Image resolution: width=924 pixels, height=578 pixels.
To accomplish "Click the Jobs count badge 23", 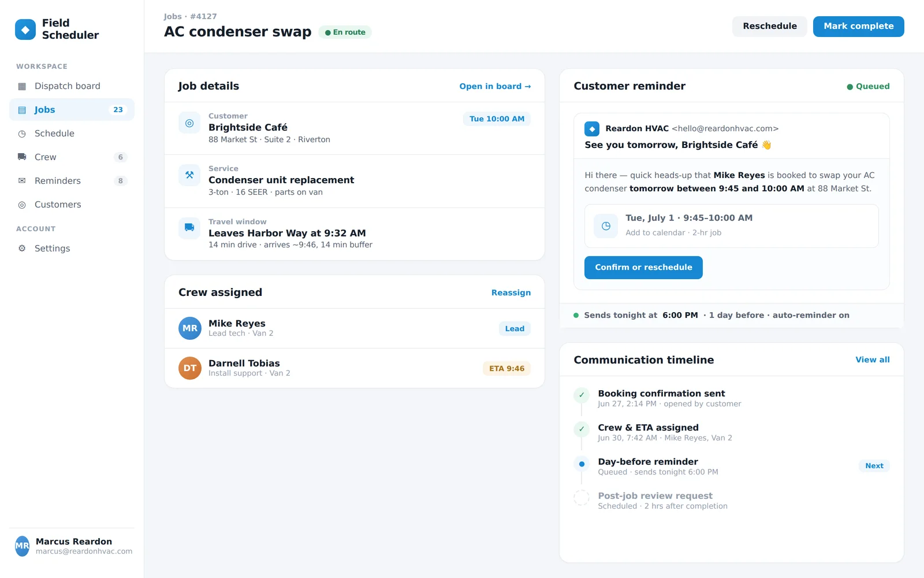I will tap(118, 110).
